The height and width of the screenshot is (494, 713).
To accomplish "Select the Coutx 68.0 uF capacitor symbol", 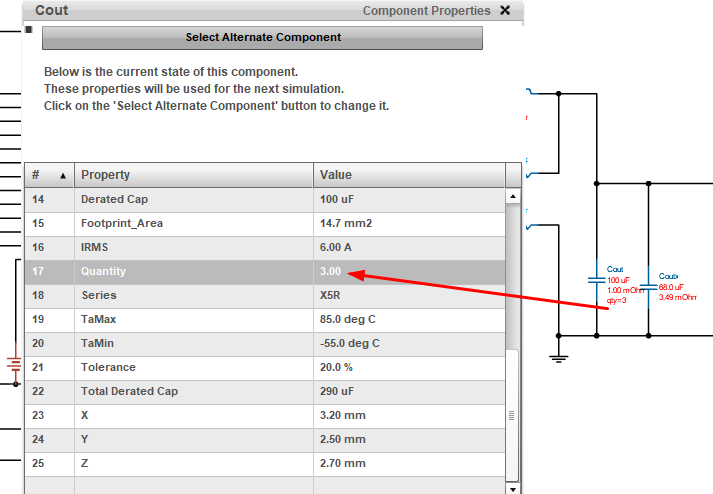I will [648, 287].
